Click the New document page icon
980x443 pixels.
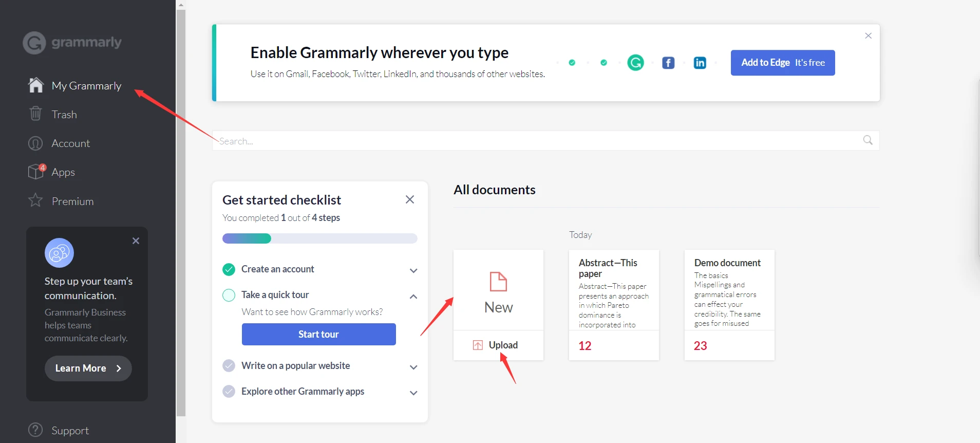[498, 282]
